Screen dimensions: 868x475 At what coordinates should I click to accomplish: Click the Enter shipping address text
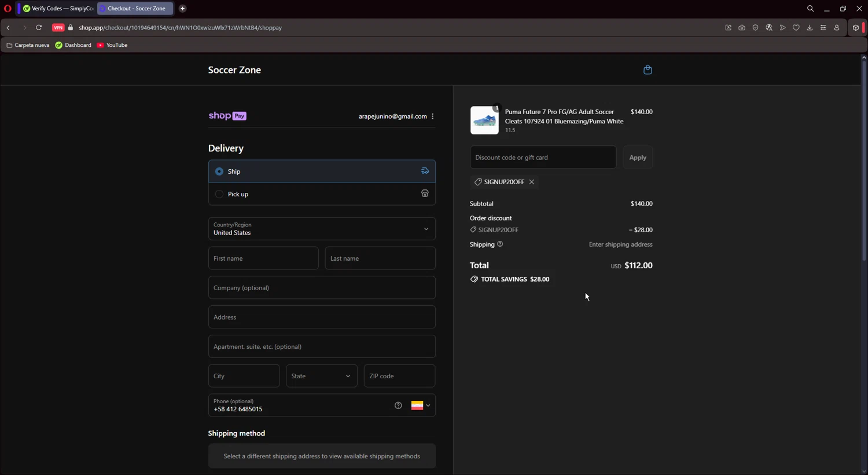(620, 244)
